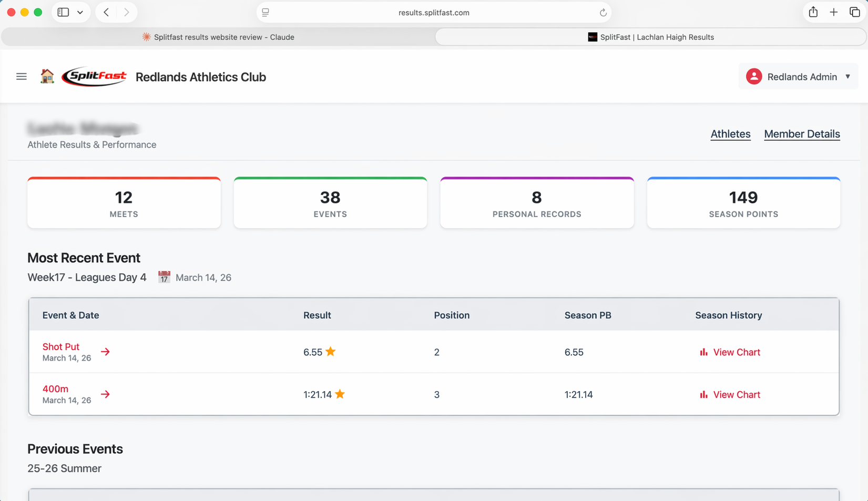Click the star beside the 1:21.14 result

(340, 394)
